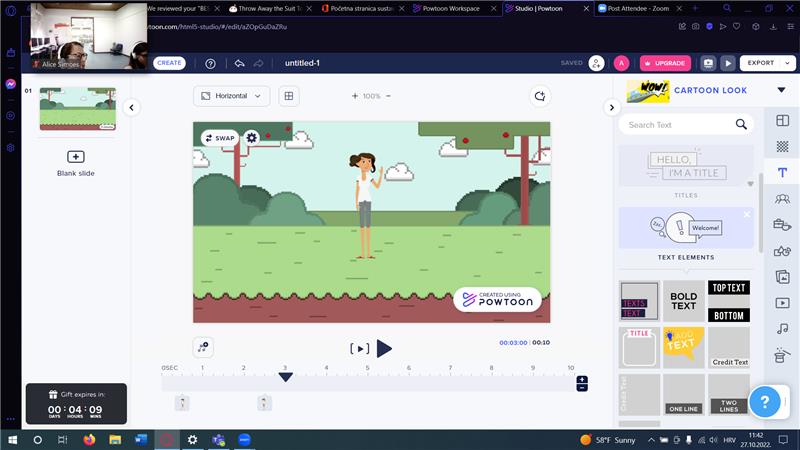Add a Blank slide

(76, 163)
